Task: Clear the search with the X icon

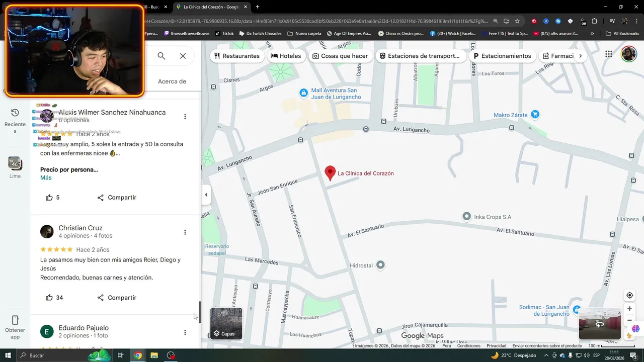Action: click(183, 56)
